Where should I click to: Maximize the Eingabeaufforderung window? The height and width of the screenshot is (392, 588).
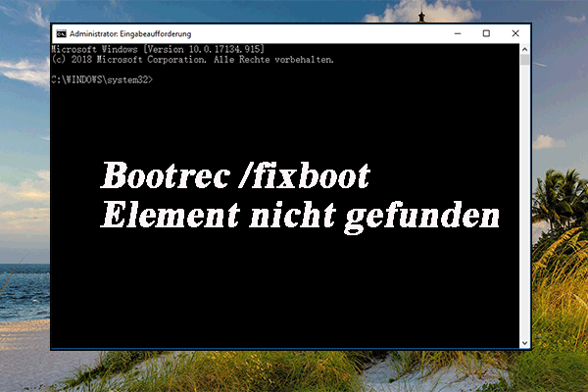coord(486,33)
